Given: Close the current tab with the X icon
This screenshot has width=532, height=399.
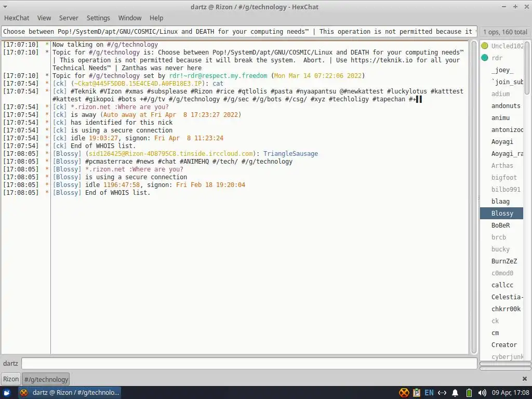Looking at the screenshot, I should [525, 379].
